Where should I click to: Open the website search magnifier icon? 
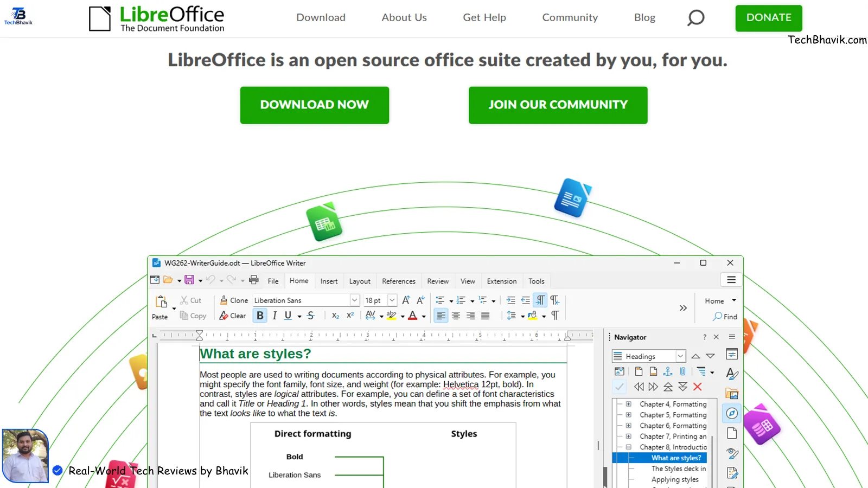[695, 17]
